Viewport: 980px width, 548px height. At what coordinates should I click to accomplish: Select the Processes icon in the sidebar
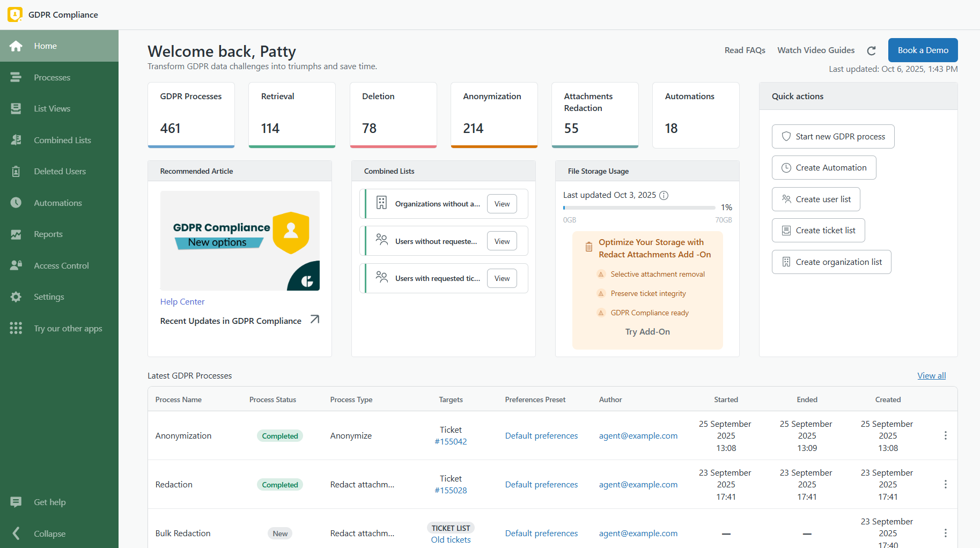click(16, 77)
